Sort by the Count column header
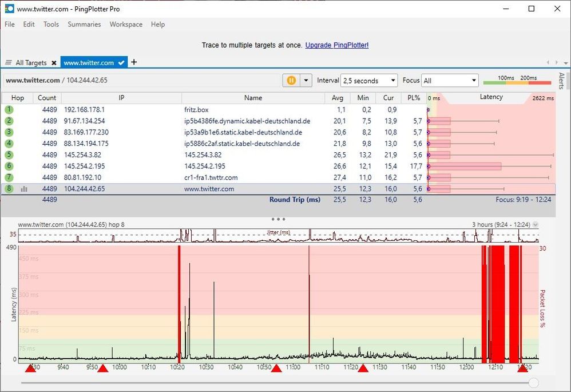Image resolution: width=571 pixels, height=392 pixels. (47, 98)
